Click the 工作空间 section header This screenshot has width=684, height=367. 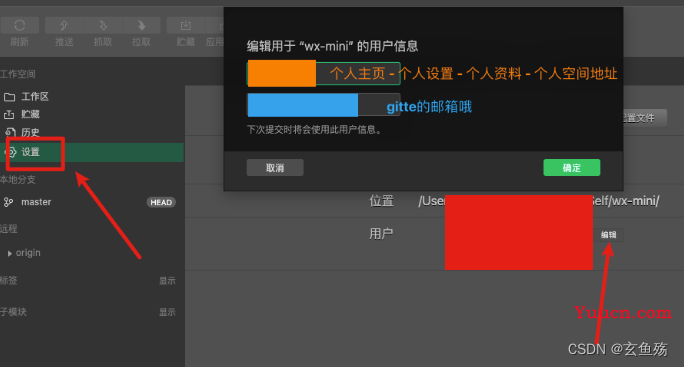tap(18, 74)
